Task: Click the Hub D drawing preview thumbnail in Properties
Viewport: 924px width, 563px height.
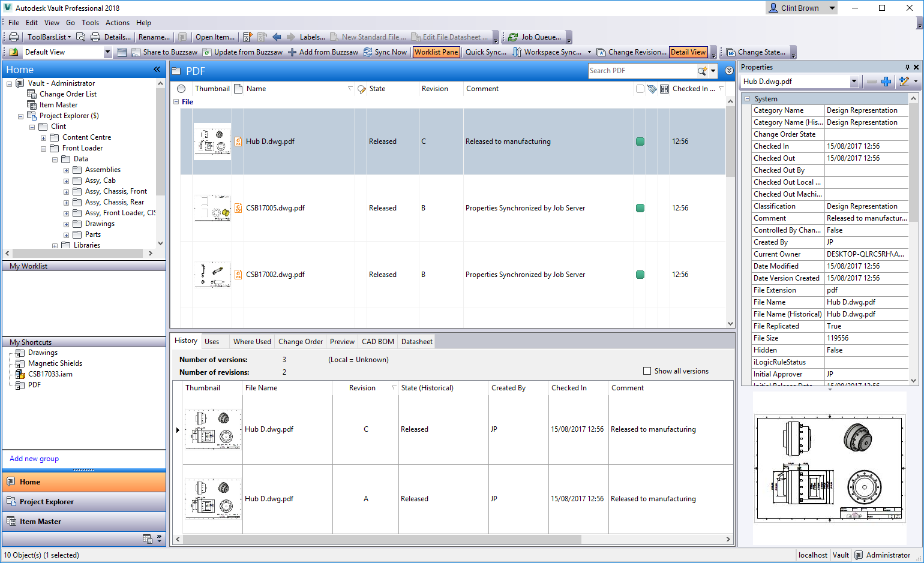Action: point(829,468)
